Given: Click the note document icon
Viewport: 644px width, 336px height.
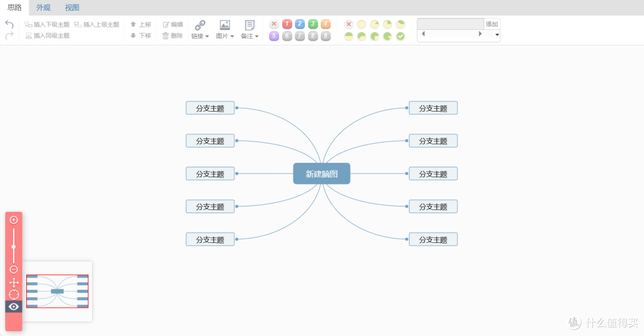Looking at the screenshot, I should click(250, 25).
